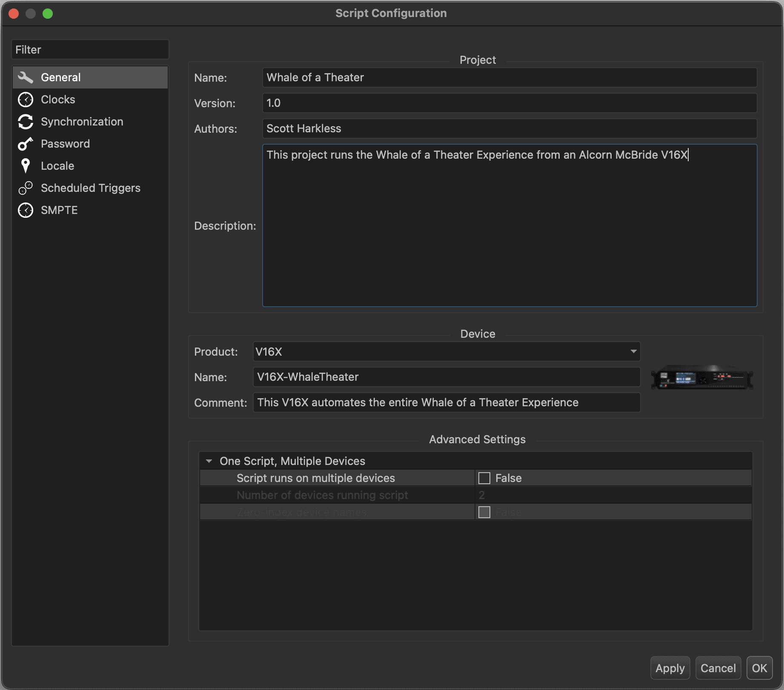The image size is (784, 690).
Task: Select the Synchronization arrows icon
Action: (26, 122)
